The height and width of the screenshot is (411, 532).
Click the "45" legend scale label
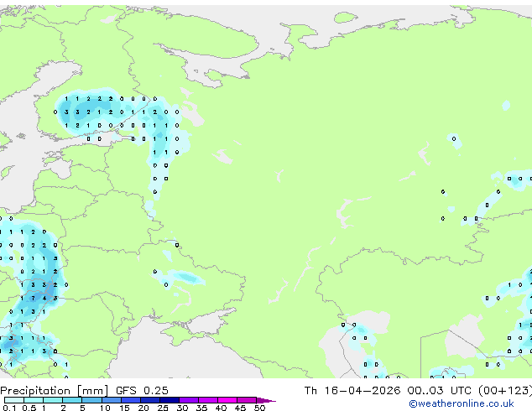240,408
